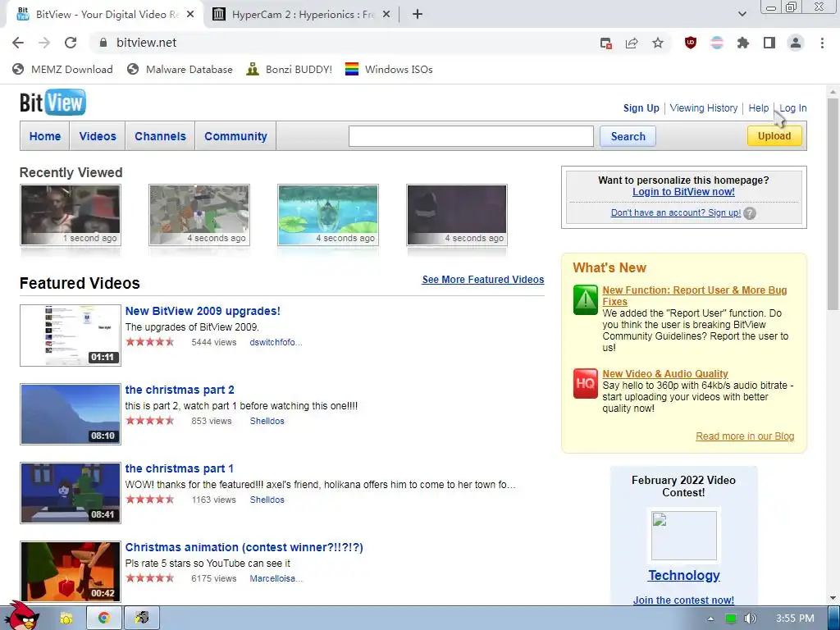Open New Video & Audio Quality link
This screenshot has height=630, width=840.
click(664, 374)
